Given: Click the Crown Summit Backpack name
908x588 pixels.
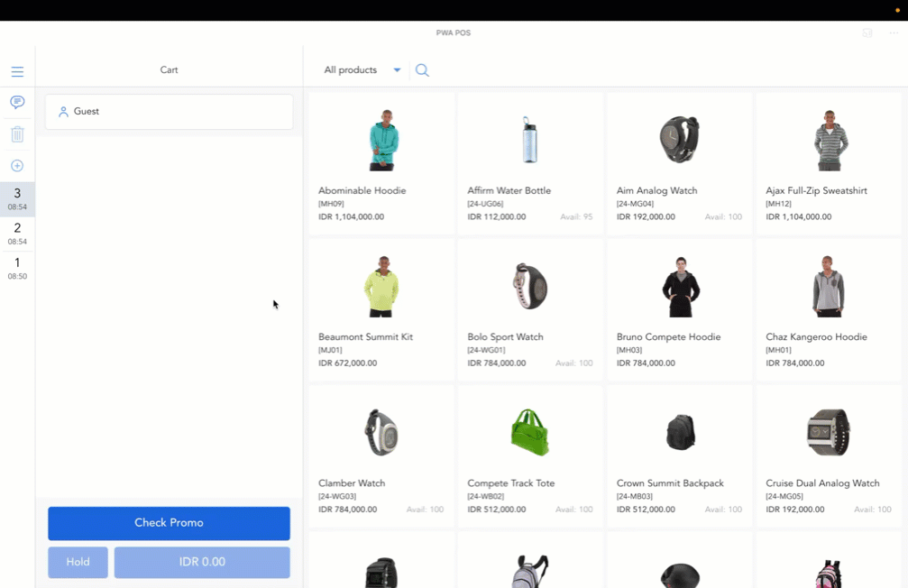Looking at the screenshot, I should (x=670, y=483).
